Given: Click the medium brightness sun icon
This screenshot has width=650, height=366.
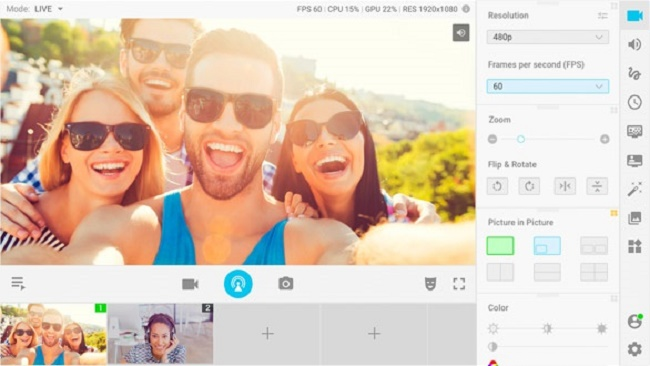Looking at the screenshot, I should click(547, 329).
